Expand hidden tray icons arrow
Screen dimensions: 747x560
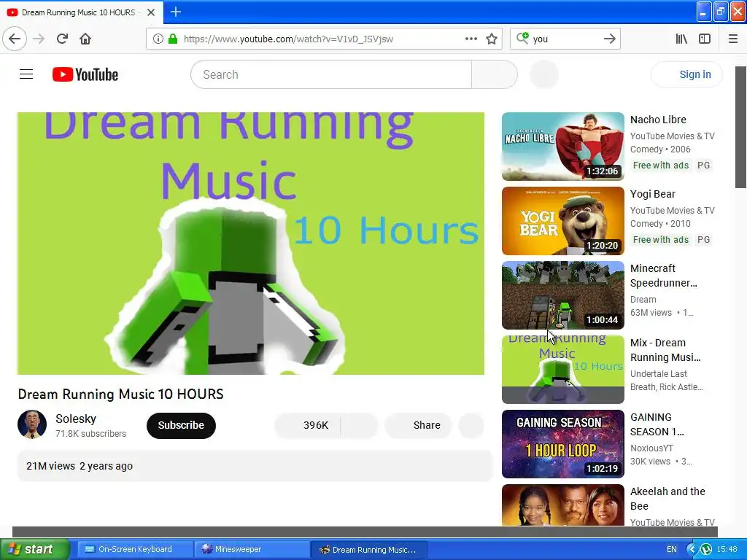coord(692,549)
